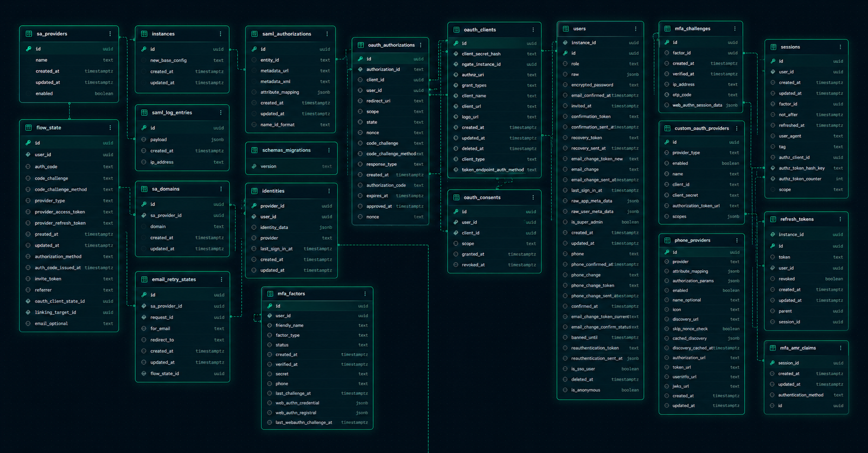Click is_super_admin column in users

click(601, 222)
